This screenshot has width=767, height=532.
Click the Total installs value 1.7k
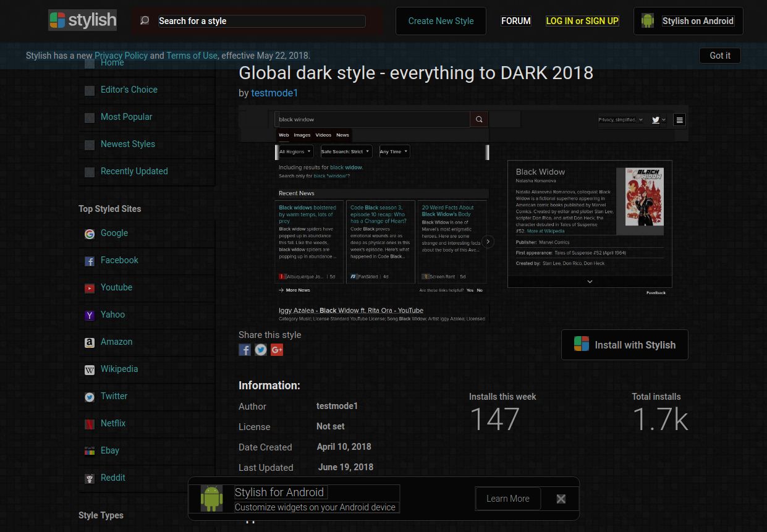660,420
